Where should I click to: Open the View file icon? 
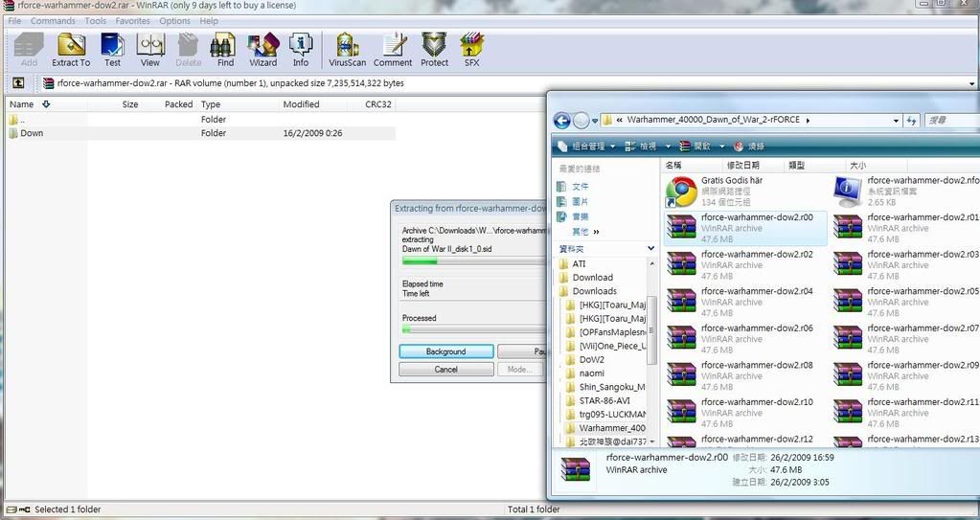tap(150, 49)
